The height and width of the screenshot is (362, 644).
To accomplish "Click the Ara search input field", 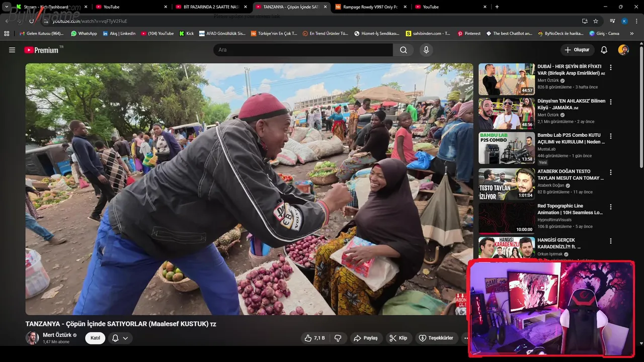I will tap(303, 50).
